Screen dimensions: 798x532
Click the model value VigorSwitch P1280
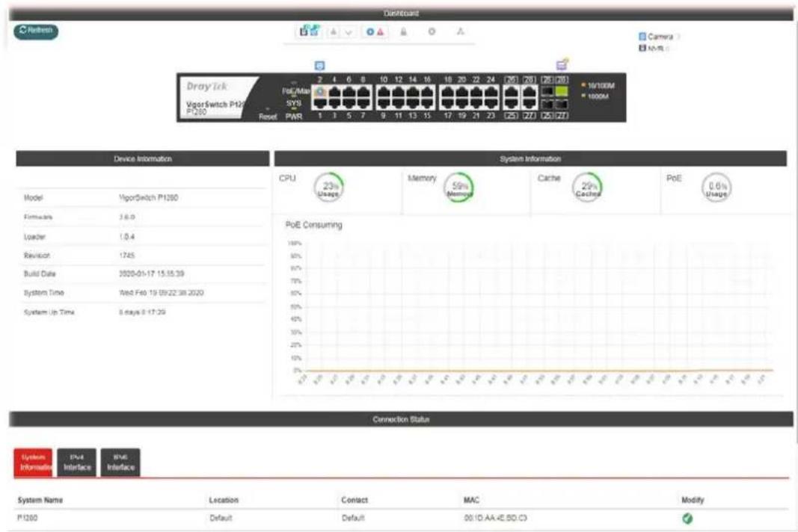[x=149, y=197]
